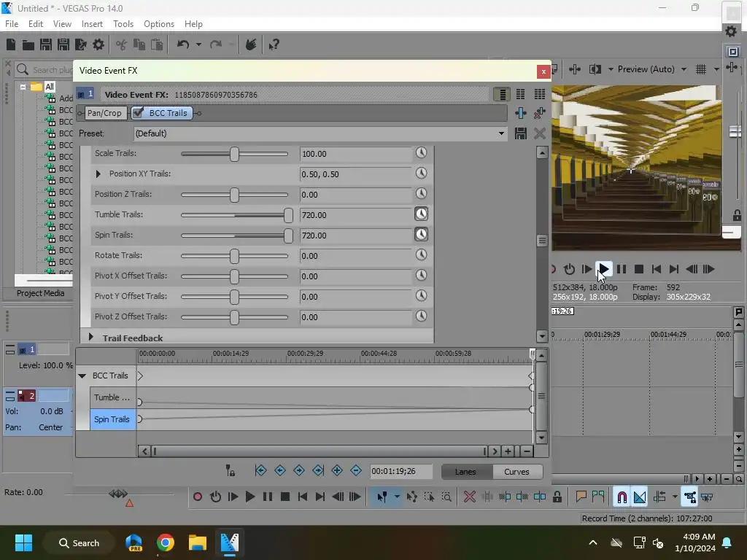This screenshot has width=747, height=560.
Task: Toggle sync cursor lock in keyframe controls
Action: 230,471
